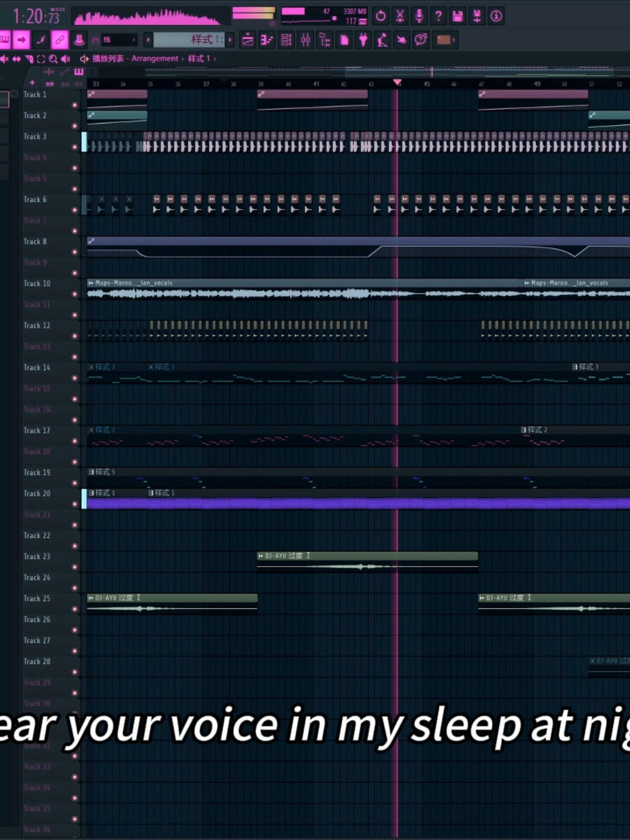Select the magnifier playback tool

coord(53,59)
